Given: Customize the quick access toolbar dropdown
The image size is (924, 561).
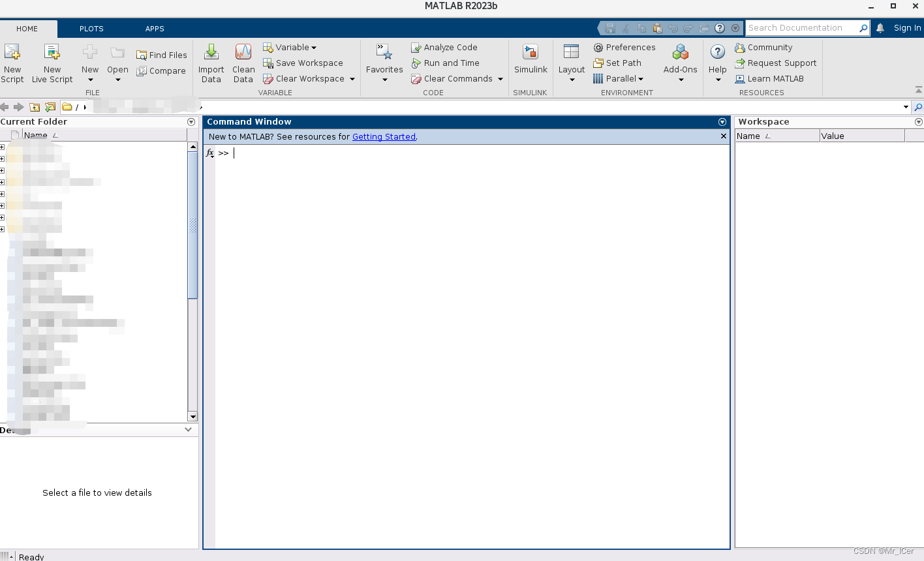Looking at the screenshot, I should point(735,28).
